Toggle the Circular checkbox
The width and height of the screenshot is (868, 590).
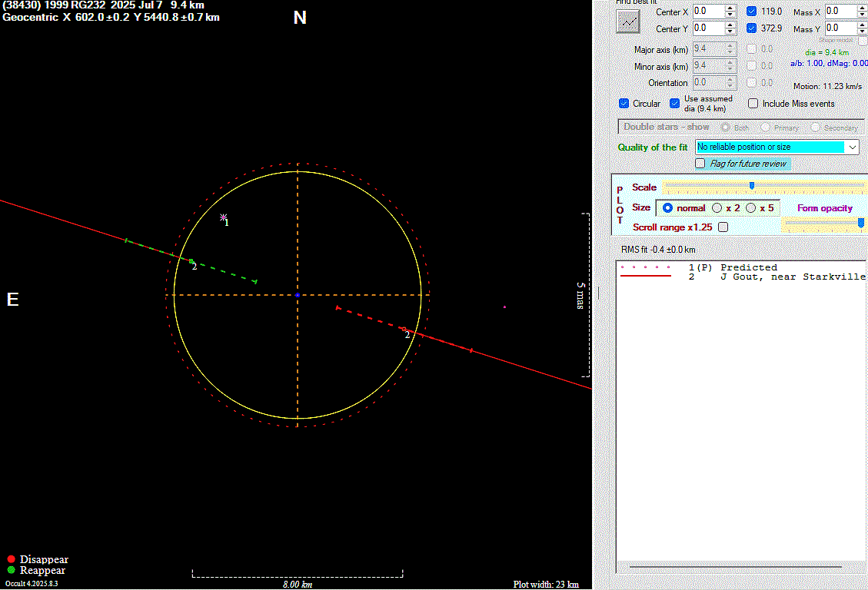click(x=624, y=104)
